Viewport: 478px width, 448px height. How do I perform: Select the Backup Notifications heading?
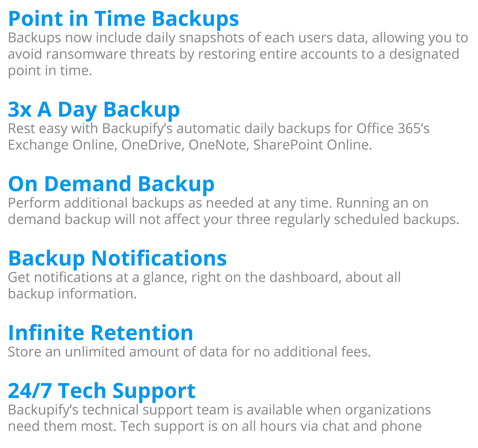click(x=117, y=259)
